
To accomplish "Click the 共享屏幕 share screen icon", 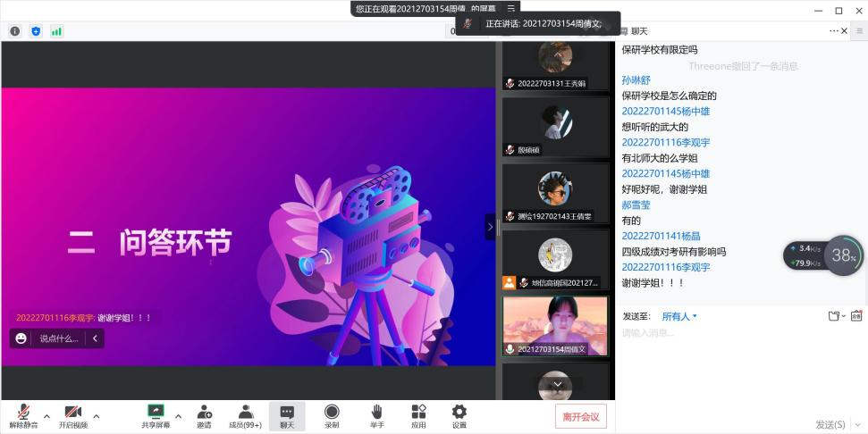I will click(156, 415).
